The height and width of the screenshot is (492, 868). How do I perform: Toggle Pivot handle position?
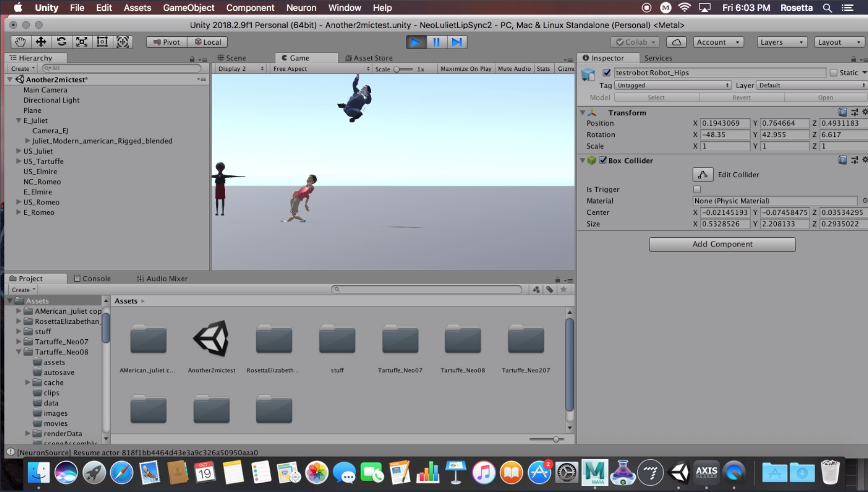coord(167,42)
